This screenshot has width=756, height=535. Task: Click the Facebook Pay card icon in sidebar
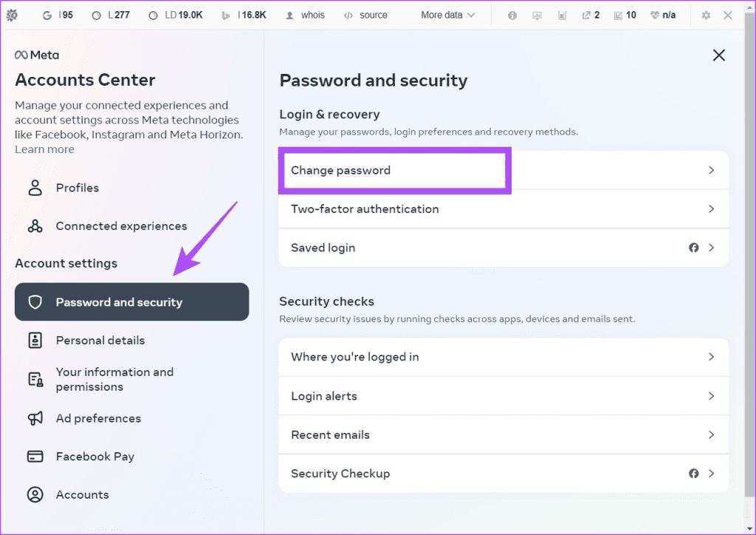point(35,456)
